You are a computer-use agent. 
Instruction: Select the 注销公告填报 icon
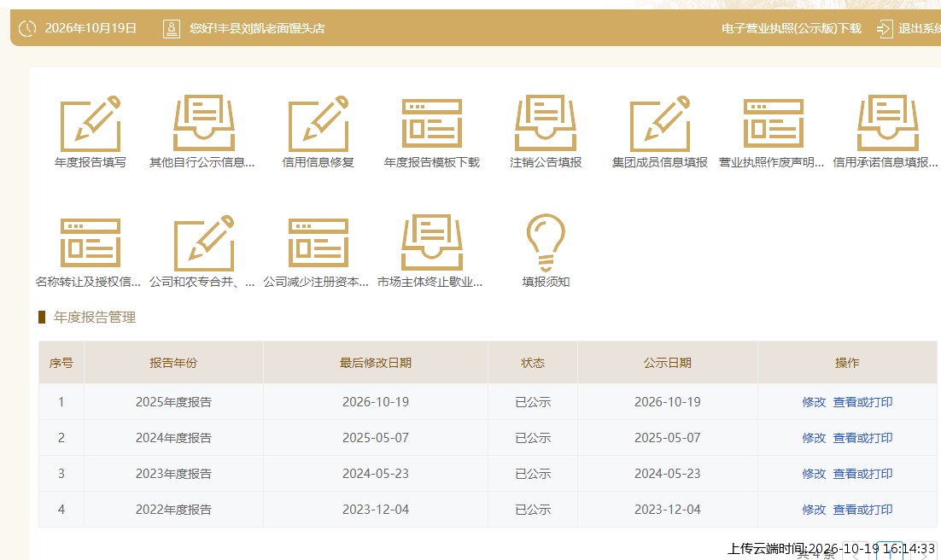[x=546, y=122]
